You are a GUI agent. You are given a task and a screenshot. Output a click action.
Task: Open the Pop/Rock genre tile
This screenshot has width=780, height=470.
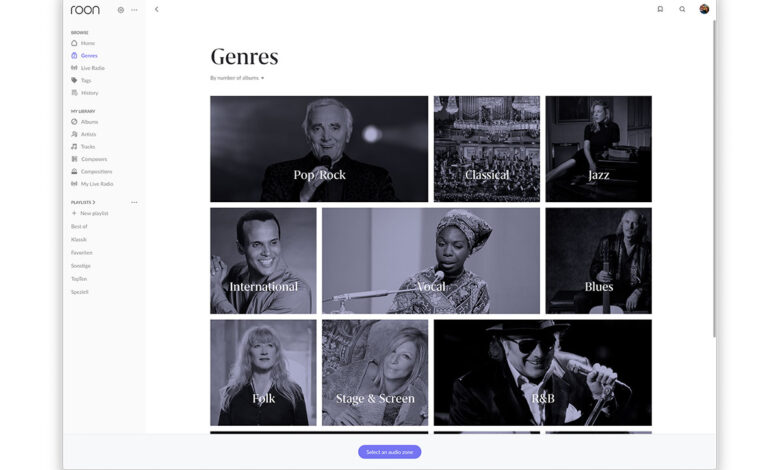319,149
